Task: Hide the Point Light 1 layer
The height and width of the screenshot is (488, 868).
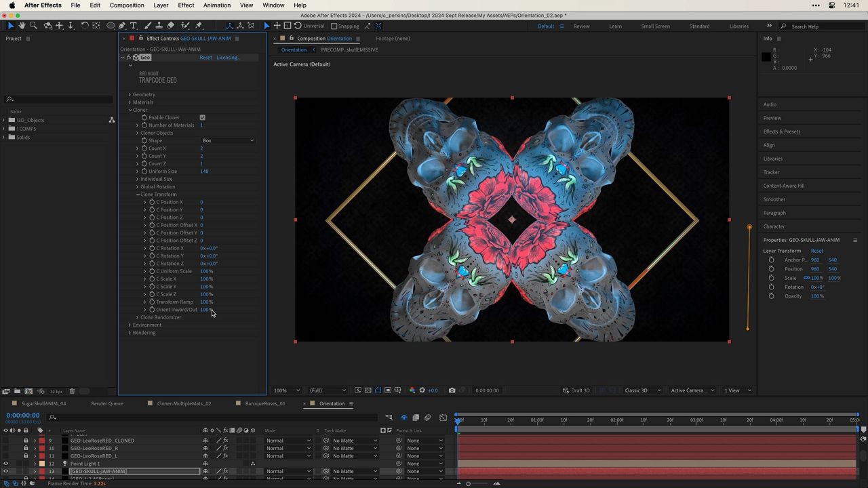Action: click(x=6, y=464)
